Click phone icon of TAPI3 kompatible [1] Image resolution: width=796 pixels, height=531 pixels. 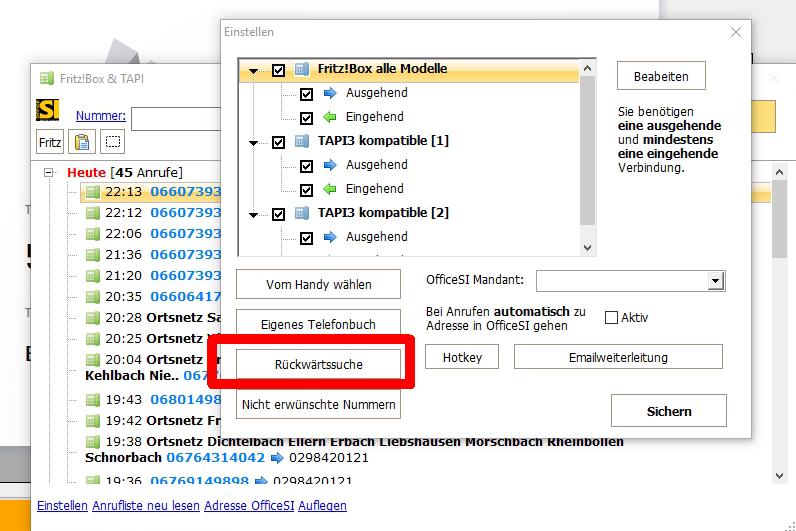[x=302, y=141]
